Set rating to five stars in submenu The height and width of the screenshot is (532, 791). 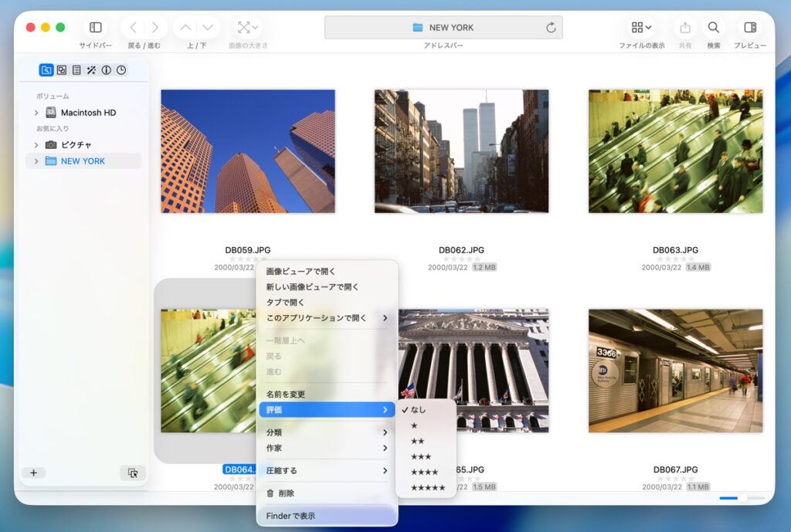point(427,488)
